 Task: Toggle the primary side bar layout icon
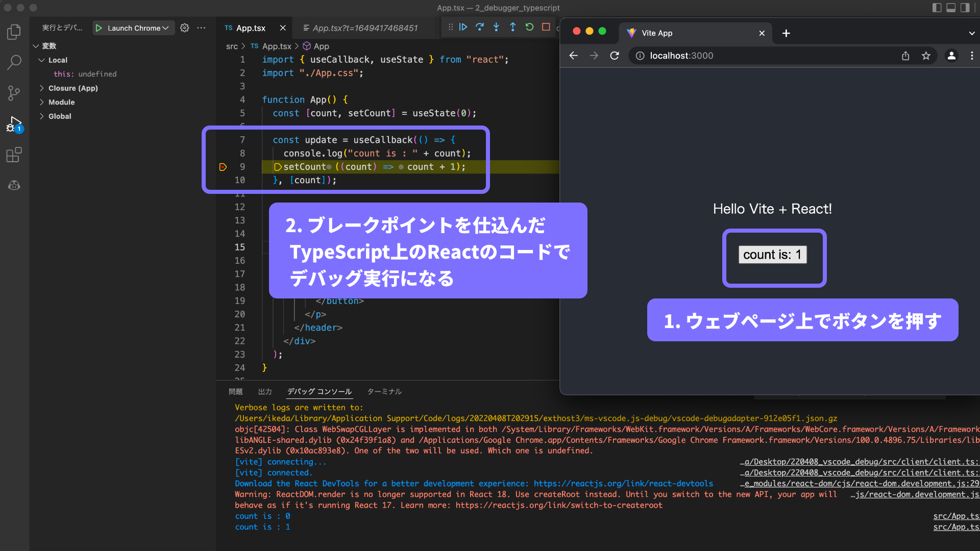point(937,8)
